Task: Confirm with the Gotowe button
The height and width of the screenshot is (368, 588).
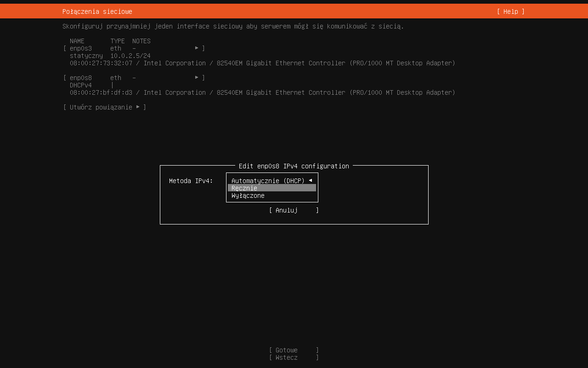Action: click(x=294, y=350)
